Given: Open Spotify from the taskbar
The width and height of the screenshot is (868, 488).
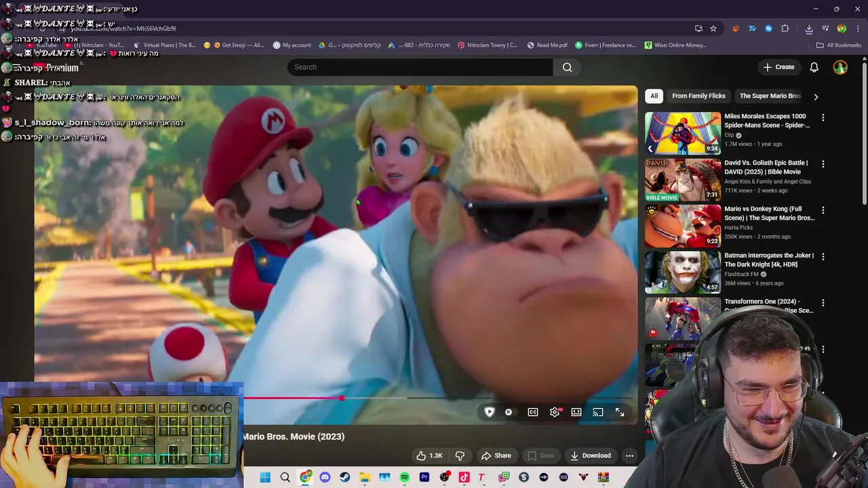Looking at the screenshot, I should 404,477.
